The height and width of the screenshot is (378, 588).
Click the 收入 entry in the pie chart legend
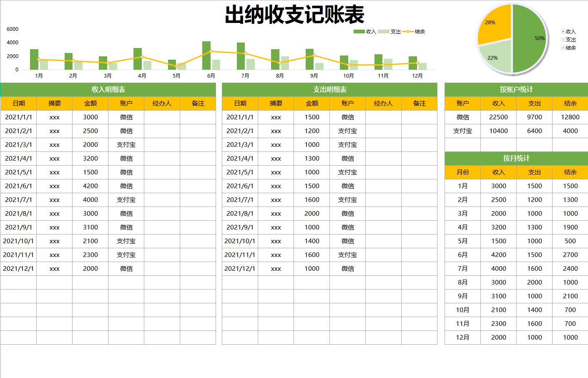point(570,31)
